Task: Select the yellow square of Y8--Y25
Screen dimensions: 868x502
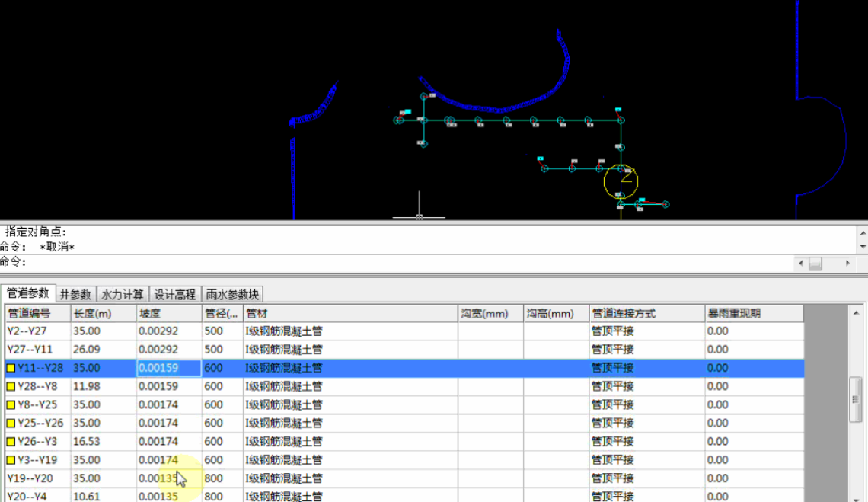Action: [x=11, y=405]
